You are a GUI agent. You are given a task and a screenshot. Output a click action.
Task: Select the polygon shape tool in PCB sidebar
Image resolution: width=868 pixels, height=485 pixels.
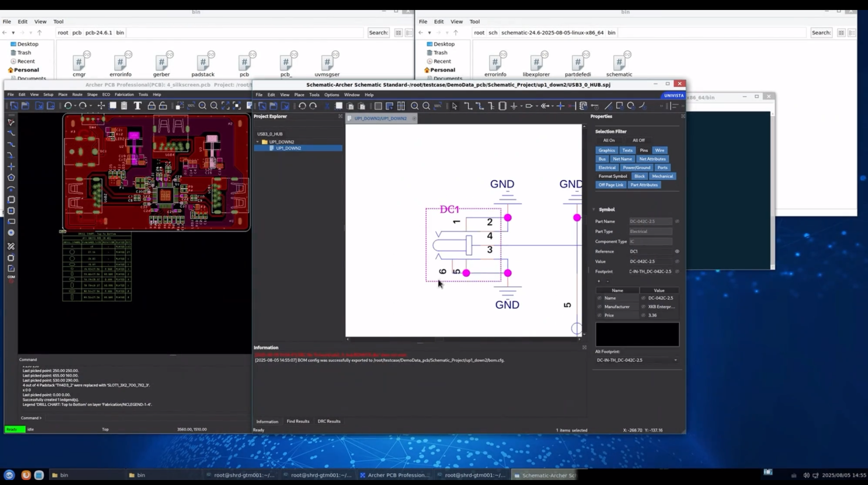[x=11, y=177]
